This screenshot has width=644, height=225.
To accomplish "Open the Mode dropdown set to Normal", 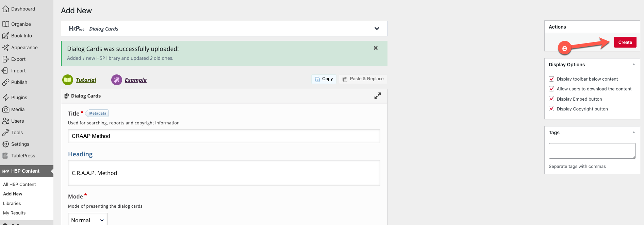I will tap(88, 220).
